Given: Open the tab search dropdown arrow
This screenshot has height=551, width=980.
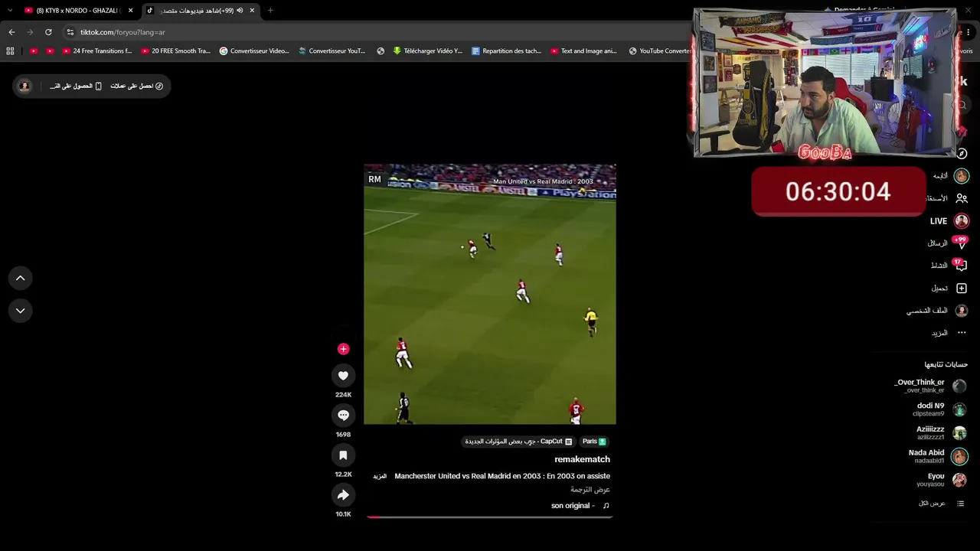Looking at the screenshot, I should coord(10,11).
